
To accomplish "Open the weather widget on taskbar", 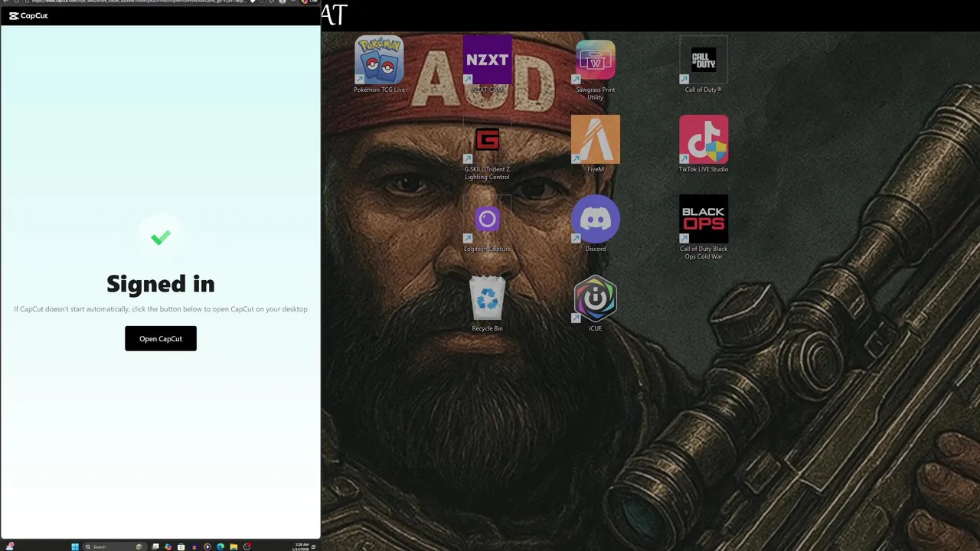I will point(11,546).
